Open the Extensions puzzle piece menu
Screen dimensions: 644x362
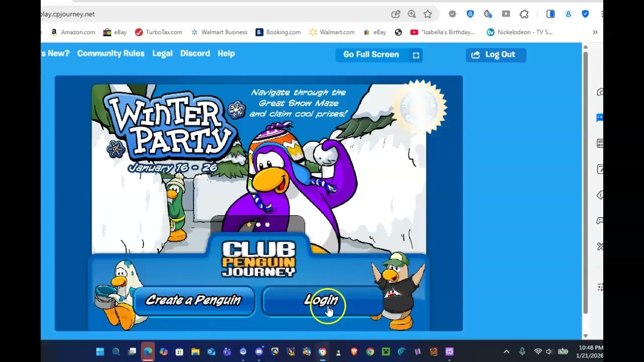pyautogui.click(x=524, y=14)
